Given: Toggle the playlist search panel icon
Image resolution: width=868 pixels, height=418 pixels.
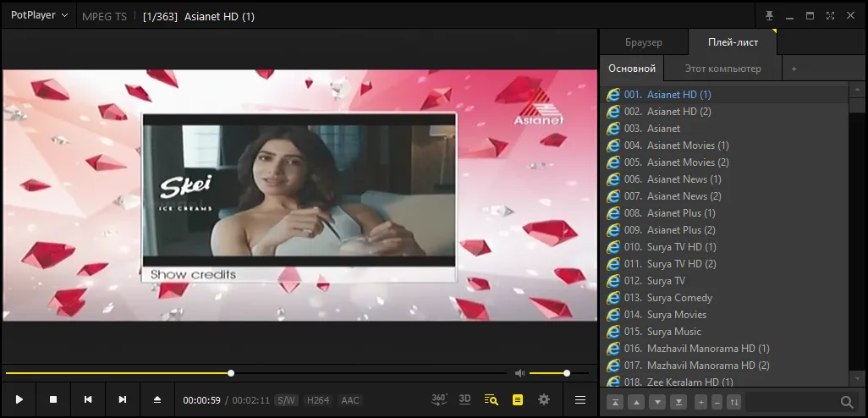Looking at the screenshot, I should 491,399.
